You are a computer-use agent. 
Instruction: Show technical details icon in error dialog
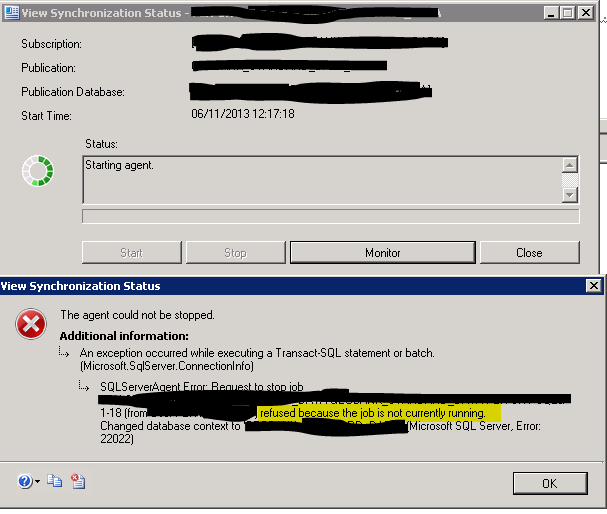(x=78, y=481)
